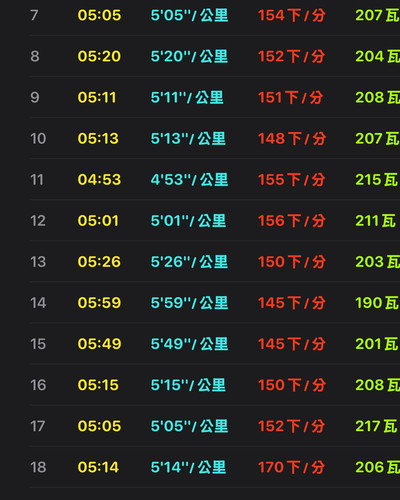Screen dimensions: 400x500
Task: Select power value 211 瓦
Action: click(x=376, y=221)
